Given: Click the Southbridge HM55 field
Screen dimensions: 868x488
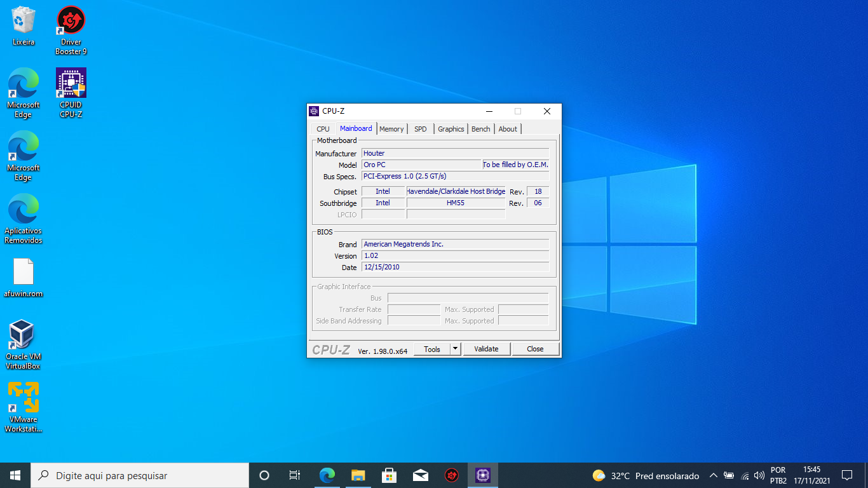Looking at the screenshot, I should (456, 203).
